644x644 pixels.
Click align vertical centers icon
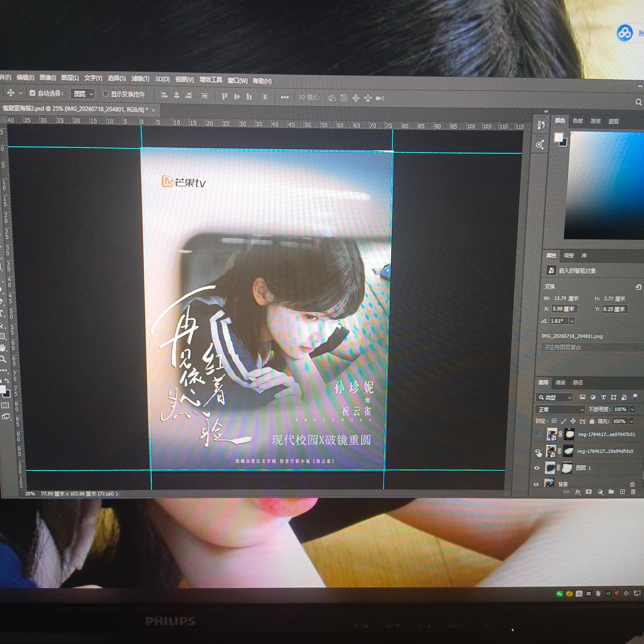[237, 97]
